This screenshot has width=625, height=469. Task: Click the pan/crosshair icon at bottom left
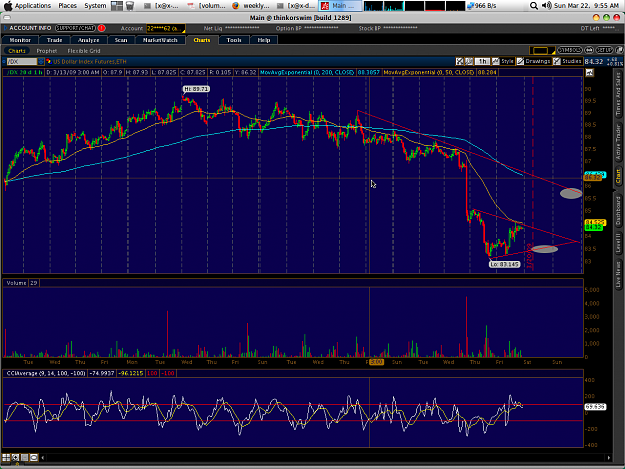[x=15, y=457]
